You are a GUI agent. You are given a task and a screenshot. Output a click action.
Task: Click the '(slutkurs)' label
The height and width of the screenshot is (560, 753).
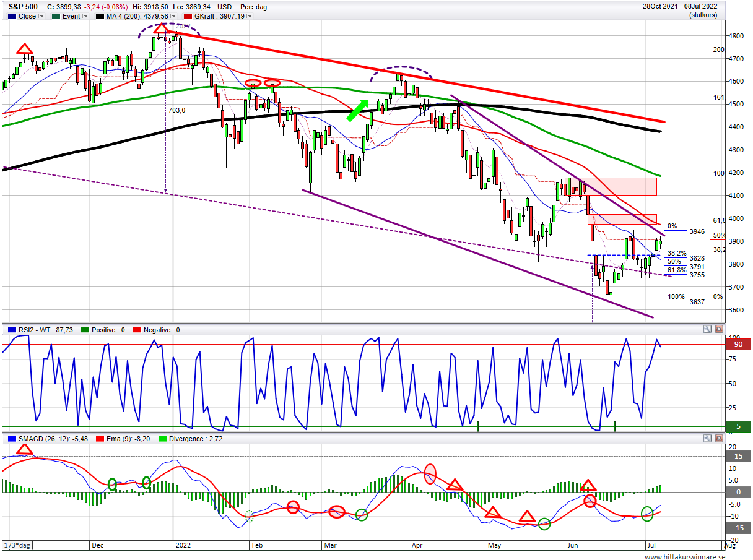tap(702, 15)
